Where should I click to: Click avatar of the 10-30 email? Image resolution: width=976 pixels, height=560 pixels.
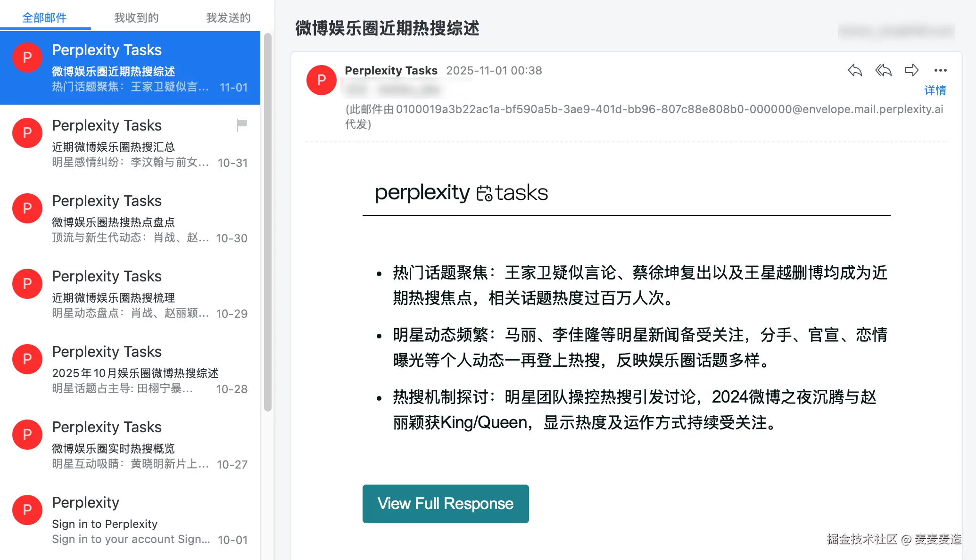click(x=27, y=208)
